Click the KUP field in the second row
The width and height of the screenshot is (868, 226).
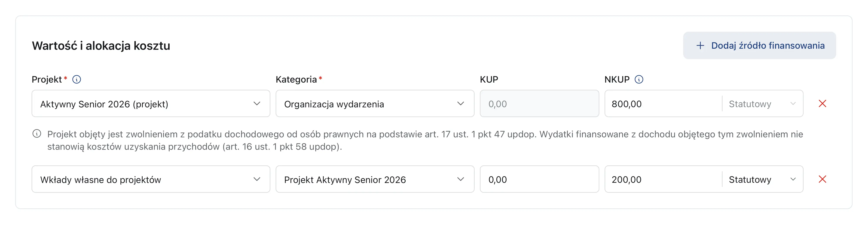[x=539, y=179]
